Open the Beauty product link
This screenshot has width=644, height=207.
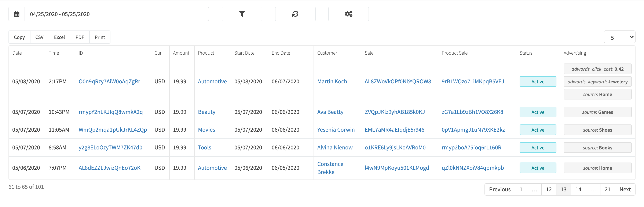206,112
